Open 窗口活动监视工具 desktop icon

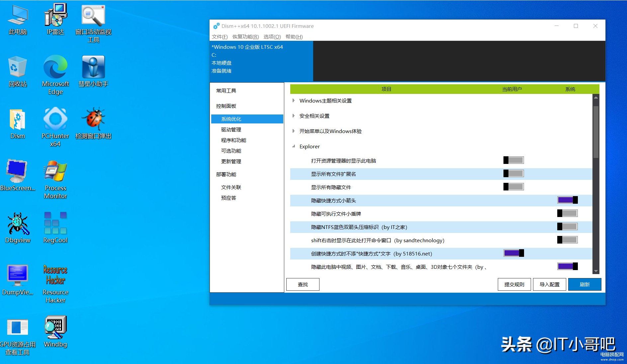point(93,23)
